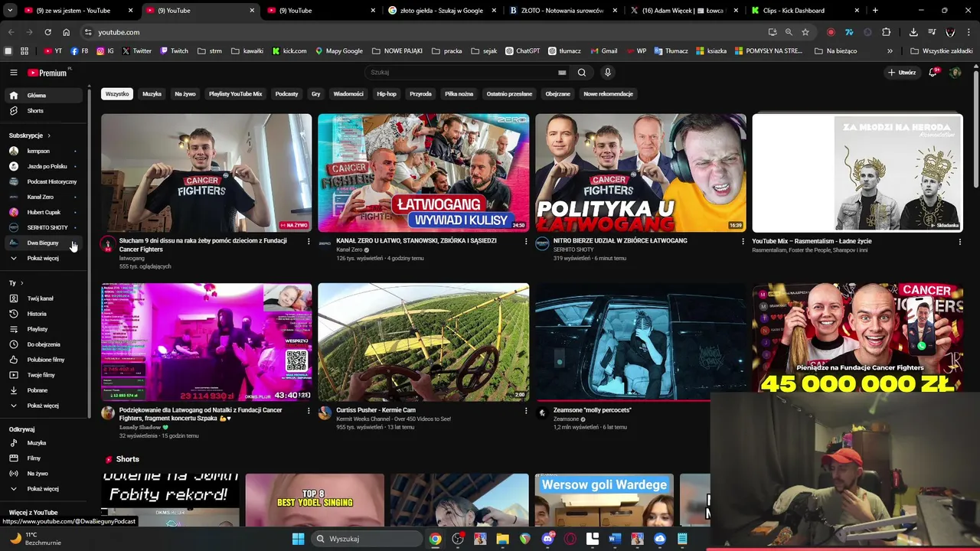Image resolution: width=980 pixels, height=551 pixels.
Task: Open the Główna home link
Action: click(x=43, y=96)
